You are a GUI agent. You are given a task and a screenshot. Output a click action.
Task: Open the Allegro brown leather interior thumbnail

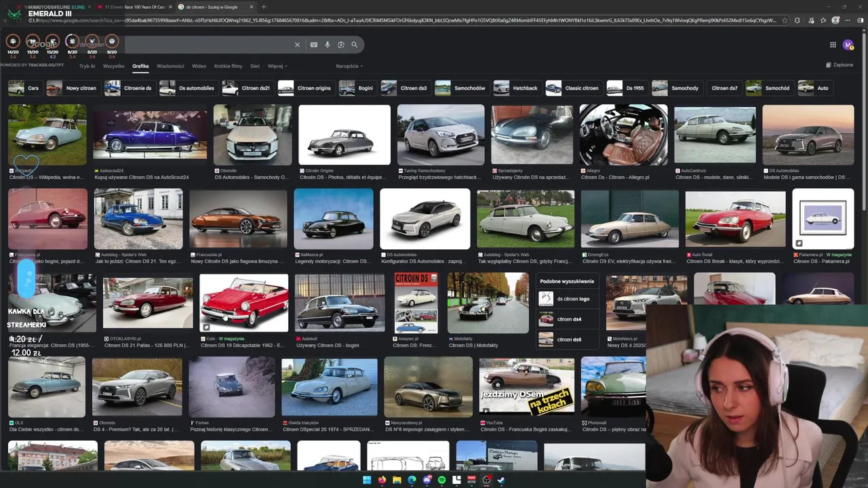(x=624, y=134)
